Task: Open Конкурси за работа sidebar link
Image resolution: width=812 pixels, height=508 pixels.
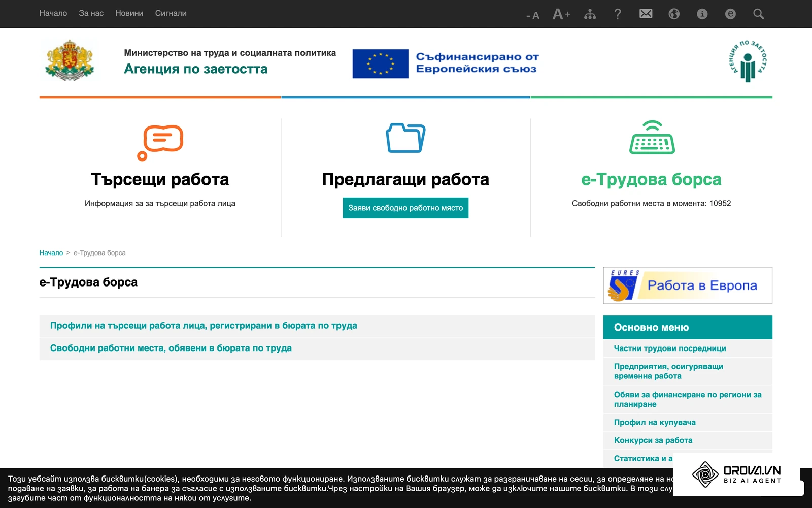Action: pos(653,440)
